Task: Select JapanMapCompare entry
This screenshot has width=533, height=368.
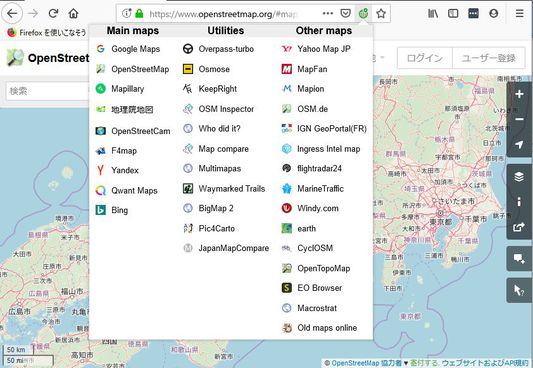Action: click(226, 248)
